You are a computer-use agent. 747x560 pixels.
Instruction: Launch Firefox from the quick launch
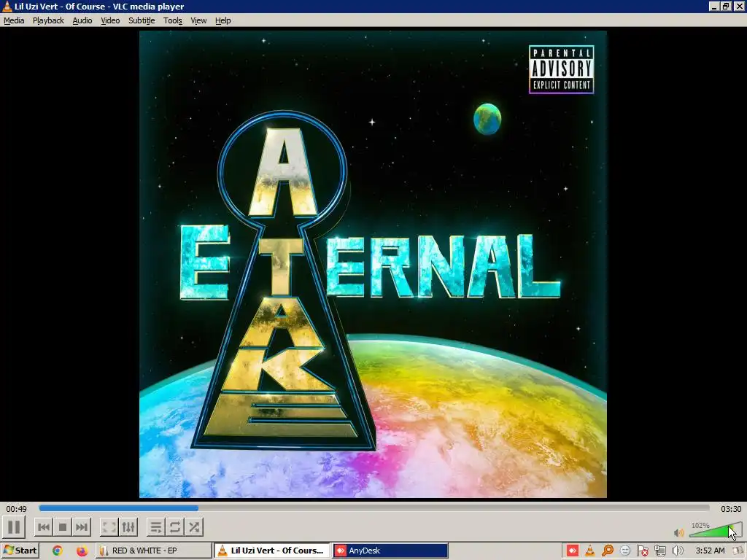click(82, 551)
